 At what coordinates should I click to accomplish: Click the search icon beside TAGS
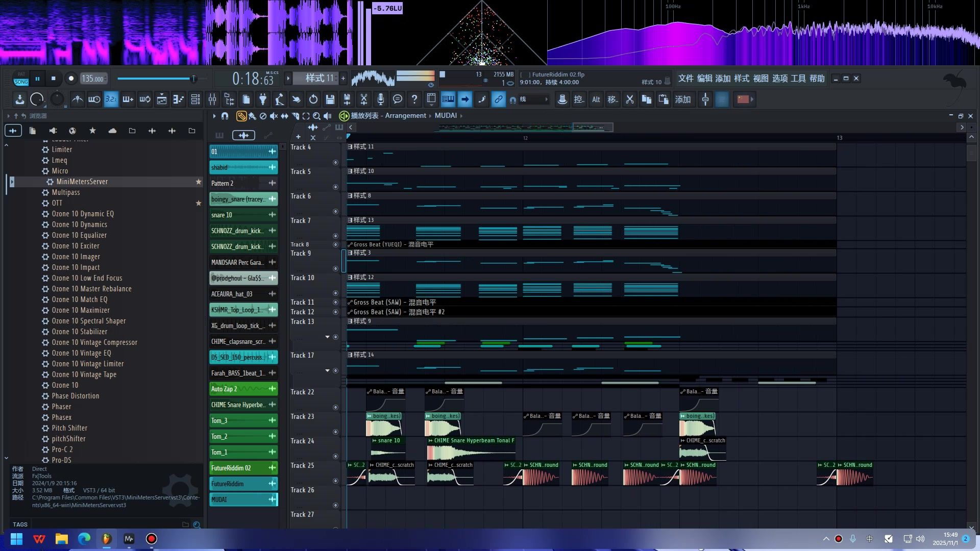[x=197, y=524]
